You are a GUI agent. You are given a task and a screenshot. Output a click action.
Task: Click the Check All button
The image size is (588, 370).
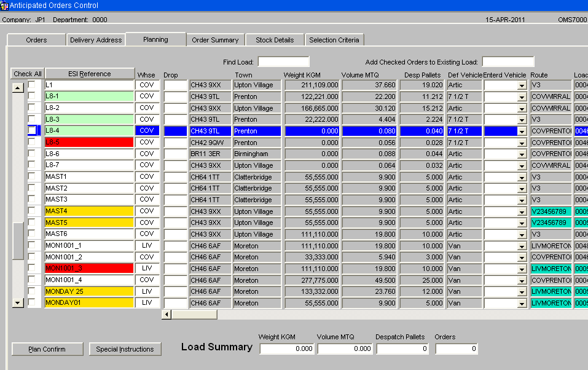coord(28,74)
